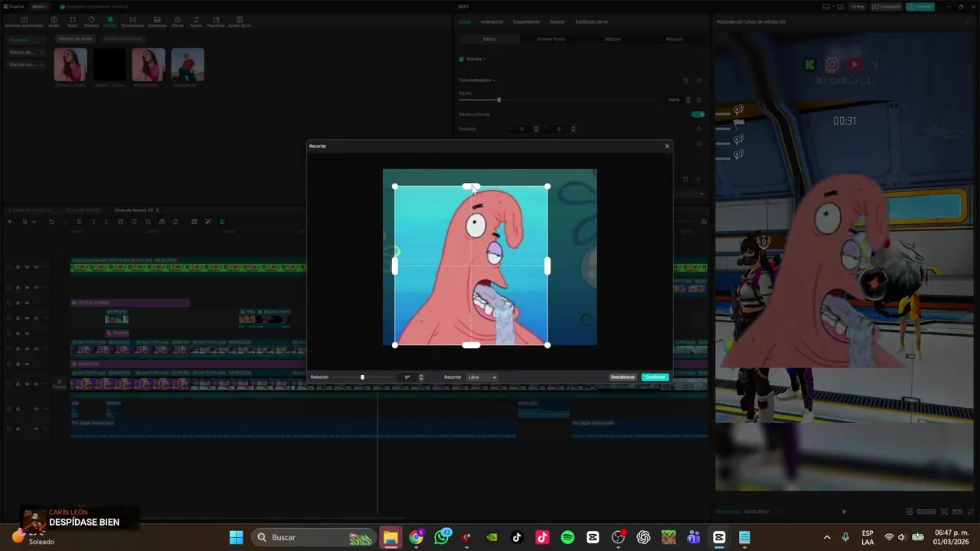Click the Exportar button
This screenshot has height=551, width=980.
pos(920,7)
